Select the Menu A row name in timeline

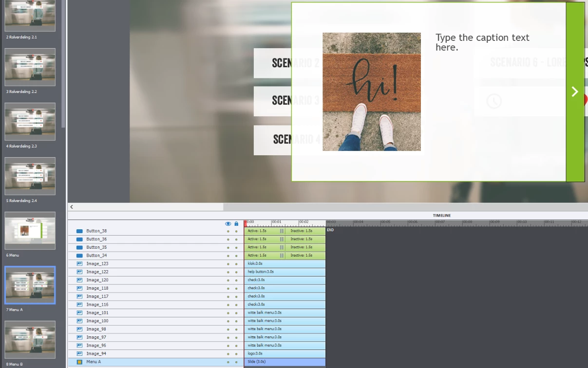coord(94,362)
